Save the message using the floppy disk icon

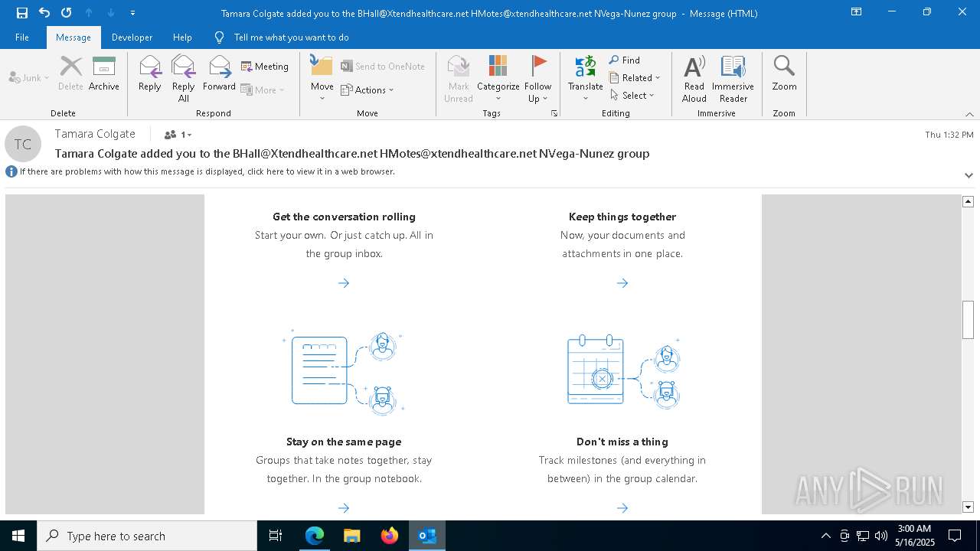tap(21, 13)
